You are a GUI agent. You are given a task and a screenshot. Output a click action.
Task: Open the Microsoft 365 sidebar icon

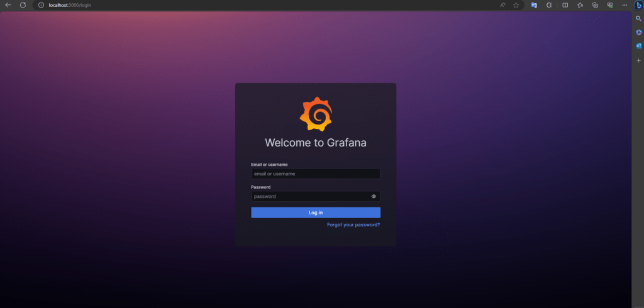tap(638, 33)
